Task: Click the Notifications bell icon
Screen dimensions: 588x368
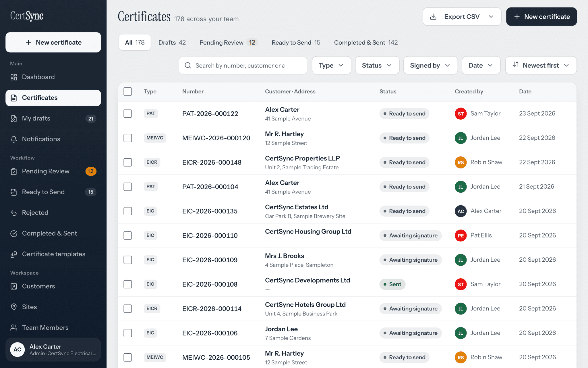Action: click(x=14, y=139)
